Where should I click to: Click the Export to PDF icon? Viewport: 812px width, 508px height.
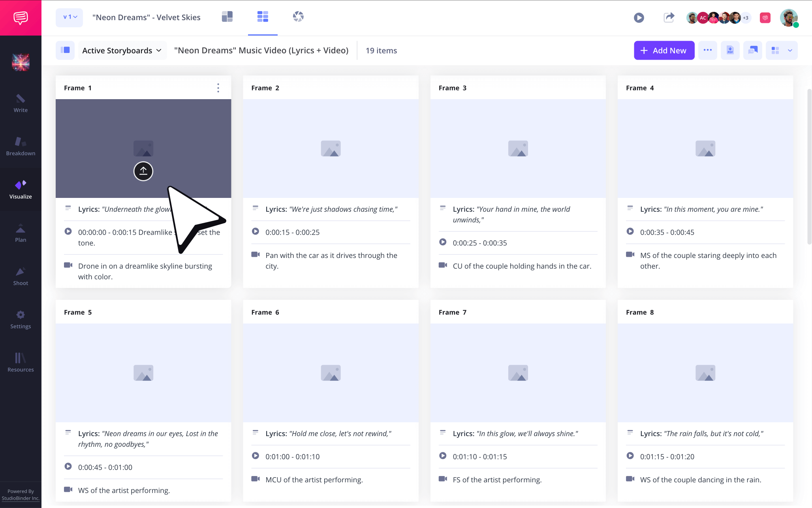point(730,50)
